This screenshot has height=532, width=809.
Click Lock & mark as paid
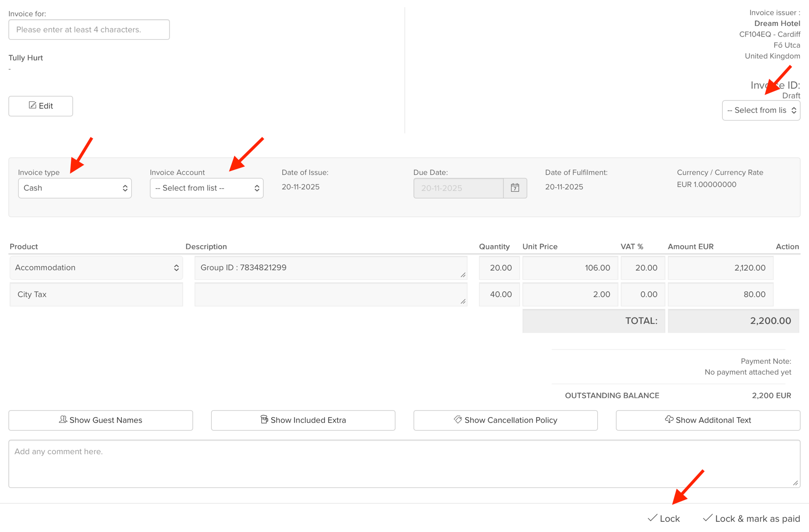point(752,519)
